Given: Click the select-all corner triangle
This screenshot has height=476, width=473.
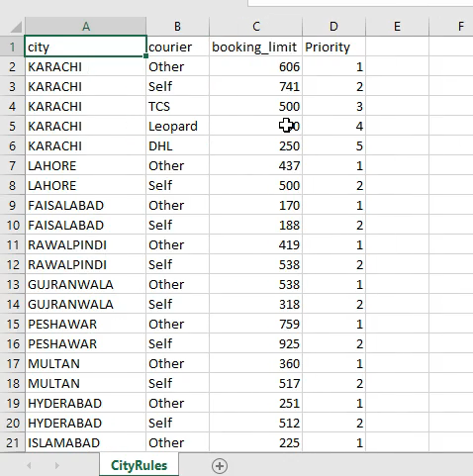Looking at the screenshot, I should (16, 27).
